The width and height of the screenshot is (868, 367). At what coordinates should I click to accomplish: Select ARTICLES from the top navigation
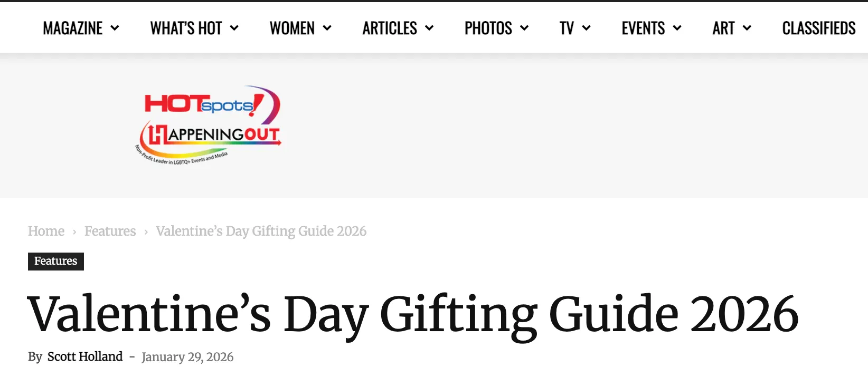[x=389, y=28]
